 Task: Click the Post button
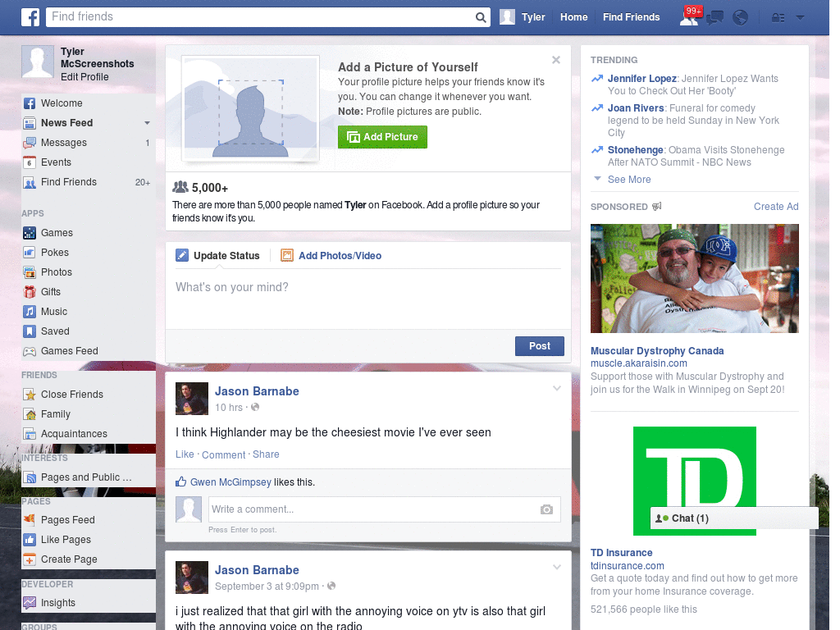point(540,346)
